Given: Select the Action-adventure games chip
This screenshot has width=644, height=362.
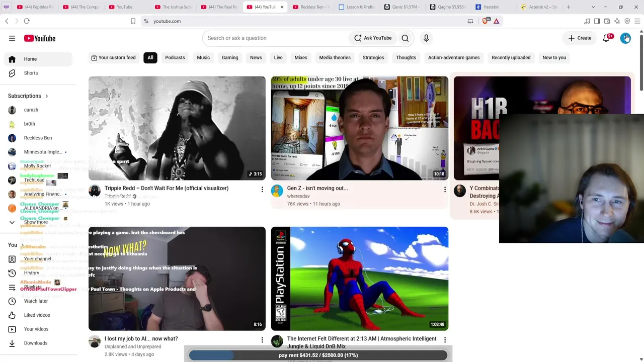Looking at the screenshot, I should pyautogui.click(x=454, y=57).
